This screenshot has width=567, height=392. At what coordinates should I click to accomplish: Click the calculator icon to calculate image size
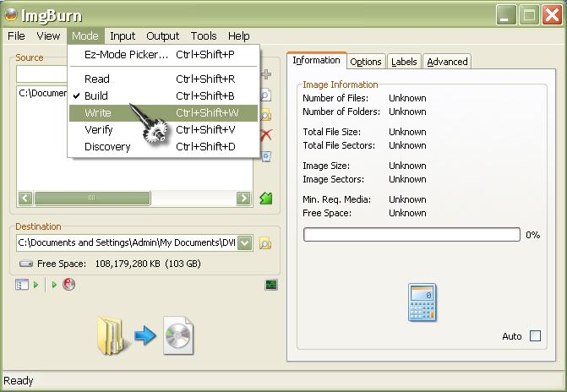click(422, 302)
